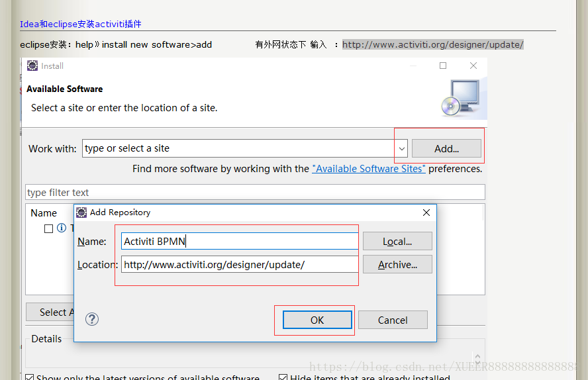Click the highlighted activiti.org designer update URL

pos(433,44)
